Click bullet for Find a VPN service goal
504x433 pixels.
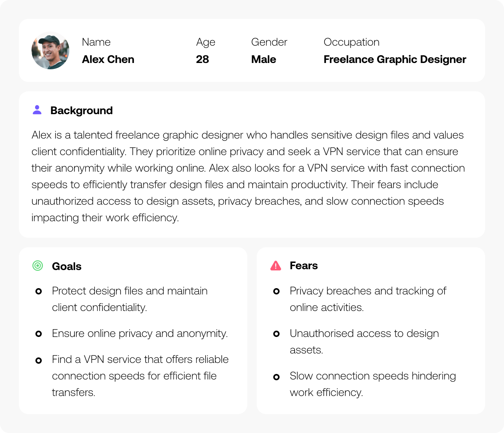click(39, 360)
